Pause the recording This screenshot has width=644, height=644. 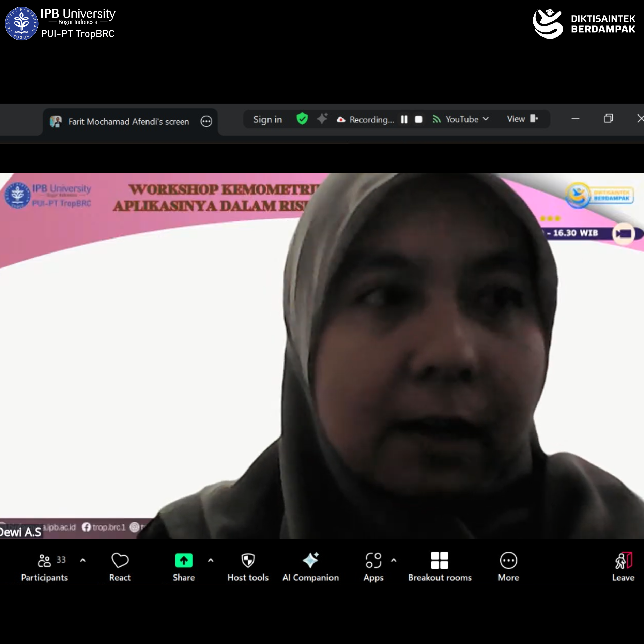[404, 119]
